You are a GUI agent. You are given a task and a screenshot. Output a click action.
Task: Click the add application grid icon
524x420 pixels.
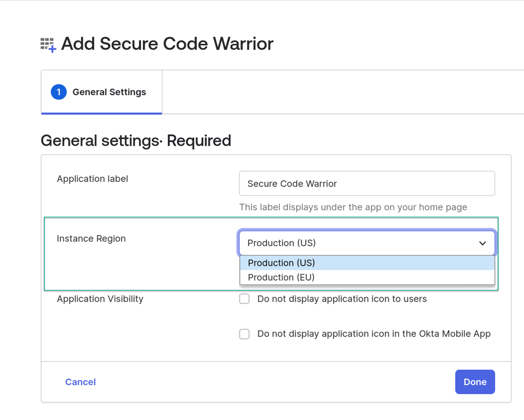pos(48,45)
